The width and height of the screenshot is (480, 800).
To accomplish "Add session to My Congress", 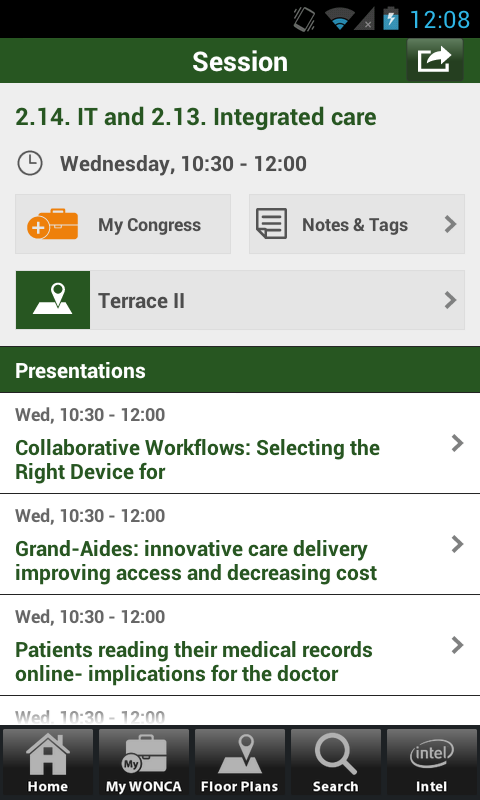I will (x=123, y=224).
